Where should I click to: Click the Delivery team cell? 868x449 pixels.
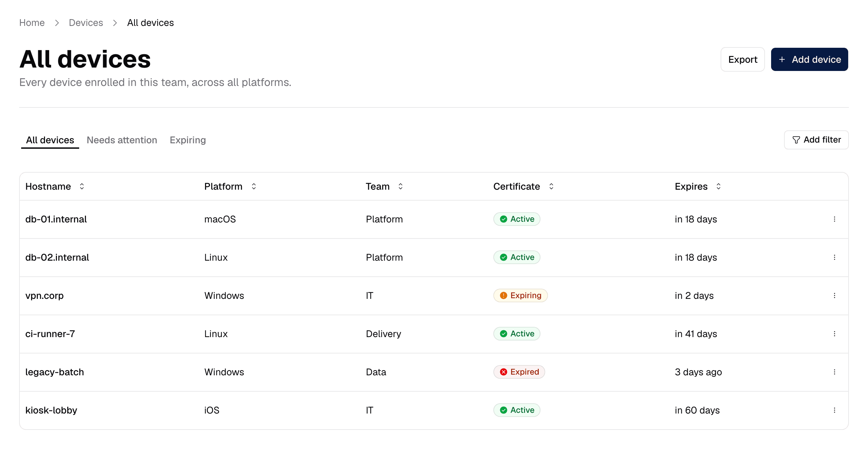383,334
